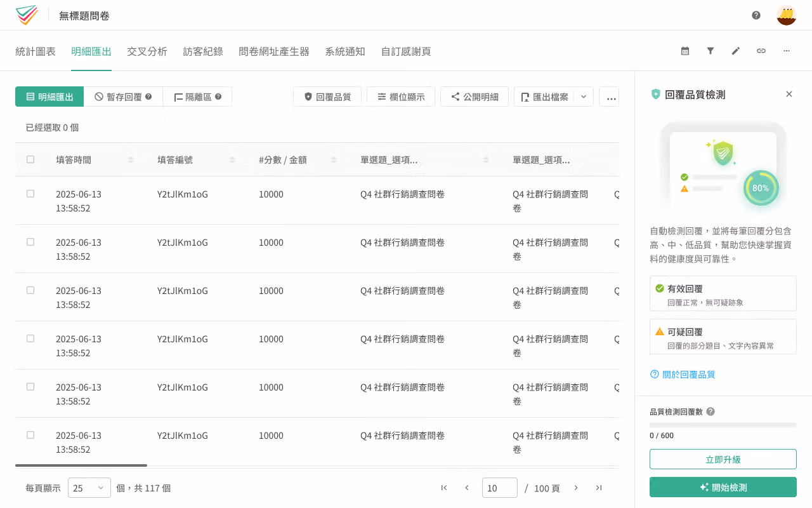
Task: Switch to 統計圖表 tab
Action: (36, 51)
